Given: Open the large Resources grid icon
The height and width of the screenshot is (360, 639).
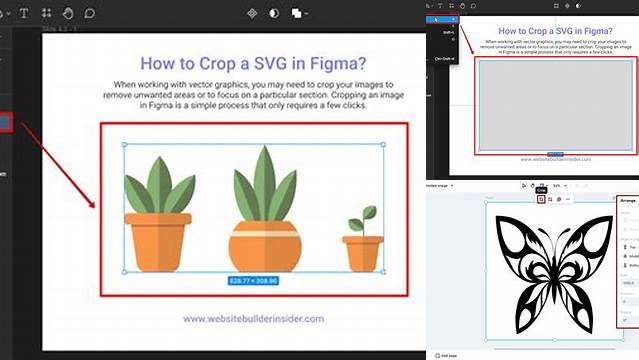Looking at the screenshot, I should 46,13.
